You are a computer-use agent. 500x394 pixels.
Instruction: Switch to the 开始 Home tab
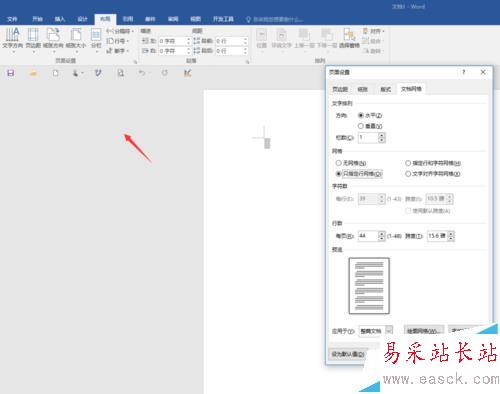pos(37,19)
